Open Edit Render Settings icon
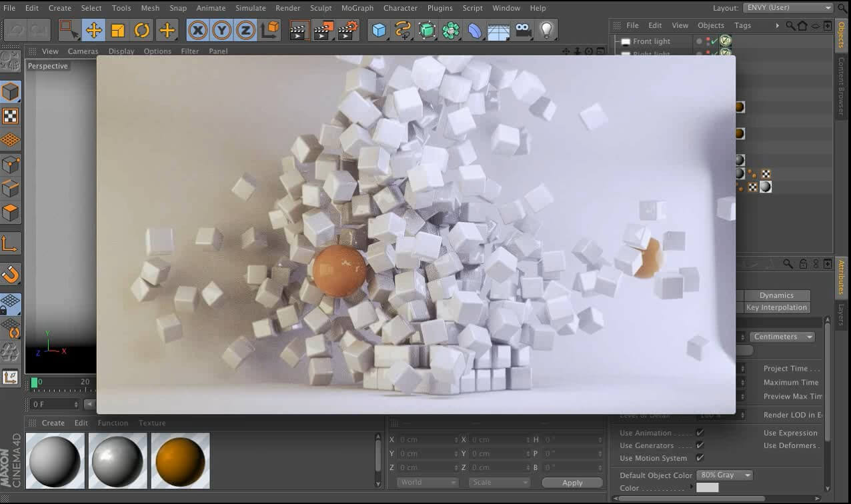851x504 pixels. 347,30
